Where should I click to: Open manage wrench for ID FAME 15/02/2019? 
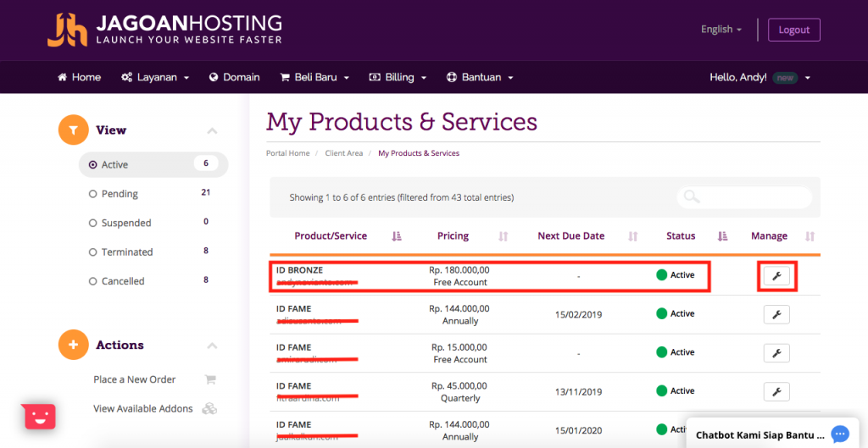[x=776, y=314]
